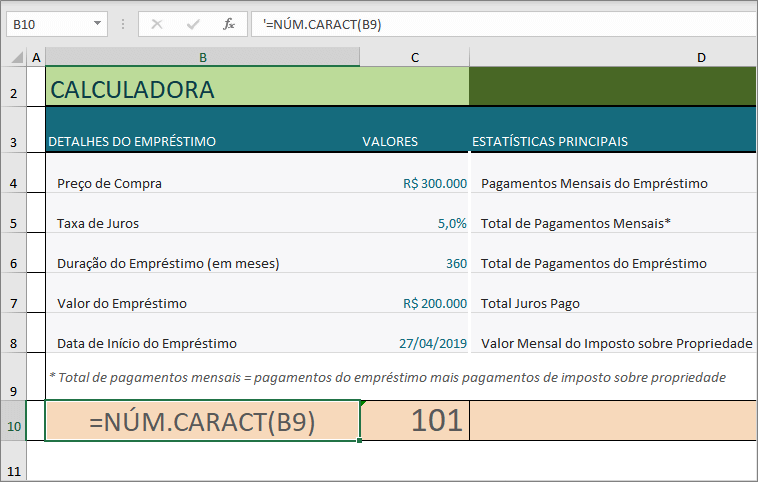The height and width of the screenshot is (482, 758).
Task: Select row 10 header
Action: [x=14, y=422]
